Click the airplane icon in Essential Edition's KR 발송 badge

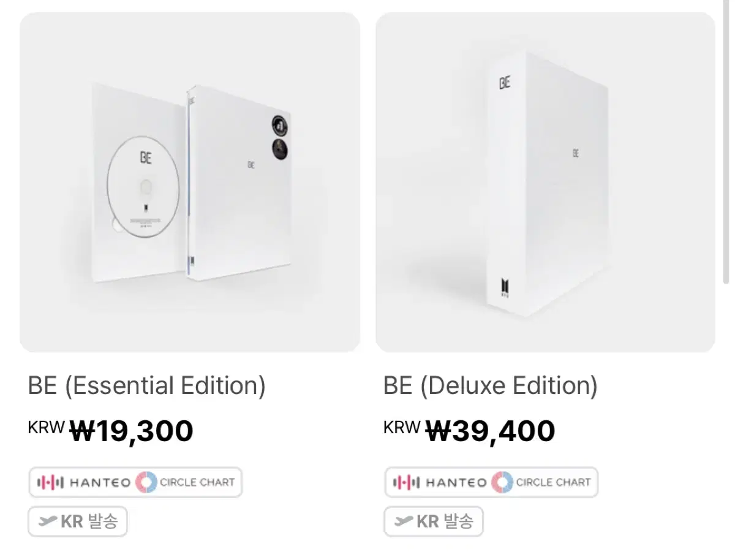47,522
